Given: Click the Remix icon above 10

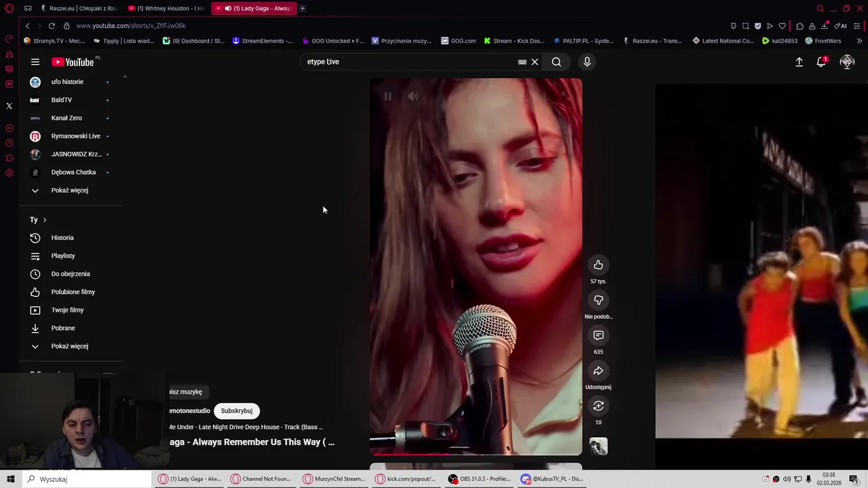Looking at the screenshot, I should pos(598,406).
